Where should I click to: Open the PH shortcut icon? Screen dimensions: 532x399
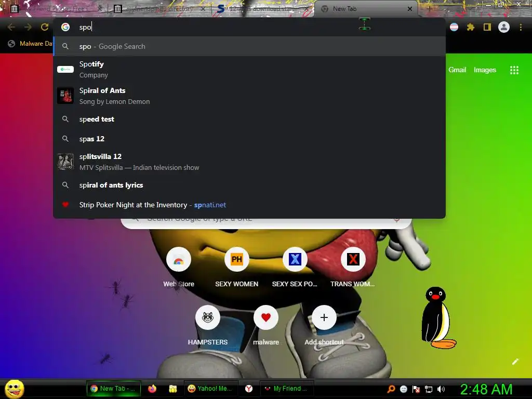(237, 260)
